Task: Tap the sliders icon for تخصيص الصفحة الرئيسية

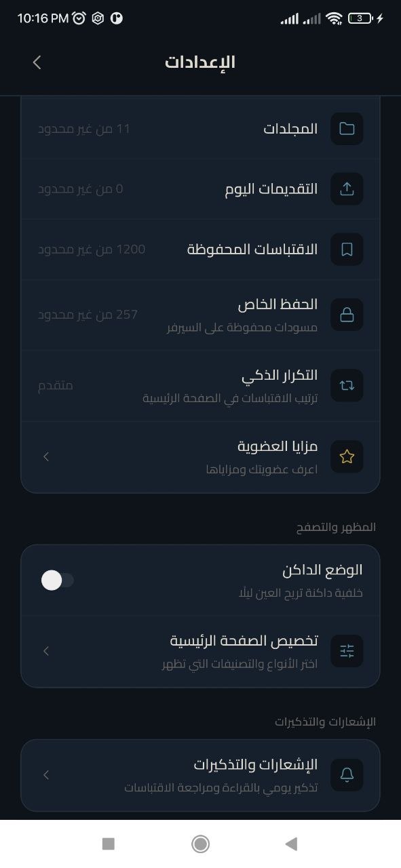Action: 347,651
